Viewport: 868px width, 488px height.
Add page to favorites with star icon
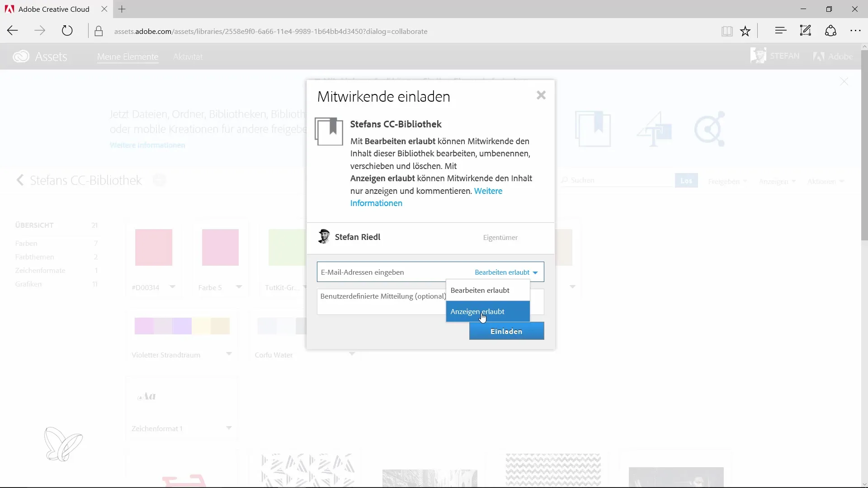tap(745, 31)
